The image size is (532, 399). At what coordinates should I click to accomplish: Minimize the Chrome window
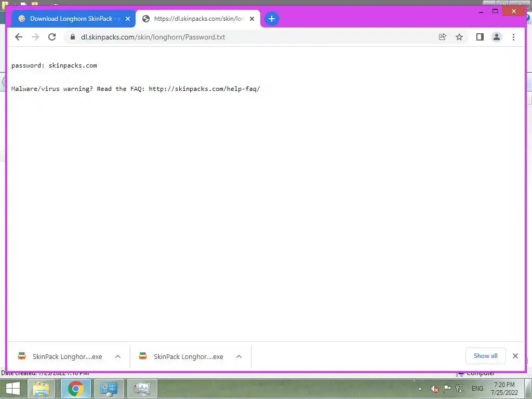point(481,11)
